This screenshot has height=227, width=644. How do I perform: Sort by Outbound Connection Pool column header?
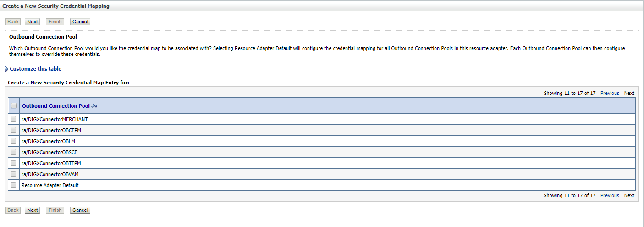[x=56, y=106]
